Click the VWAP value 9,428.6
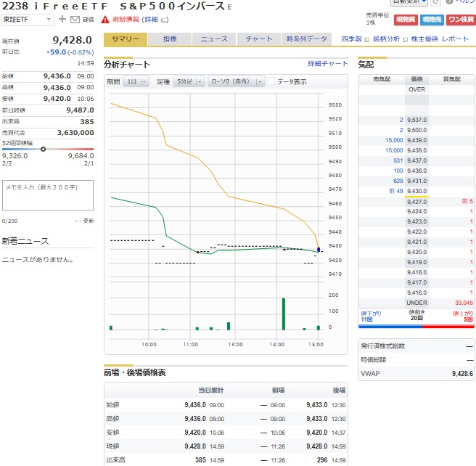The width and height of the screenshot is (476, 466). point(462,374)
